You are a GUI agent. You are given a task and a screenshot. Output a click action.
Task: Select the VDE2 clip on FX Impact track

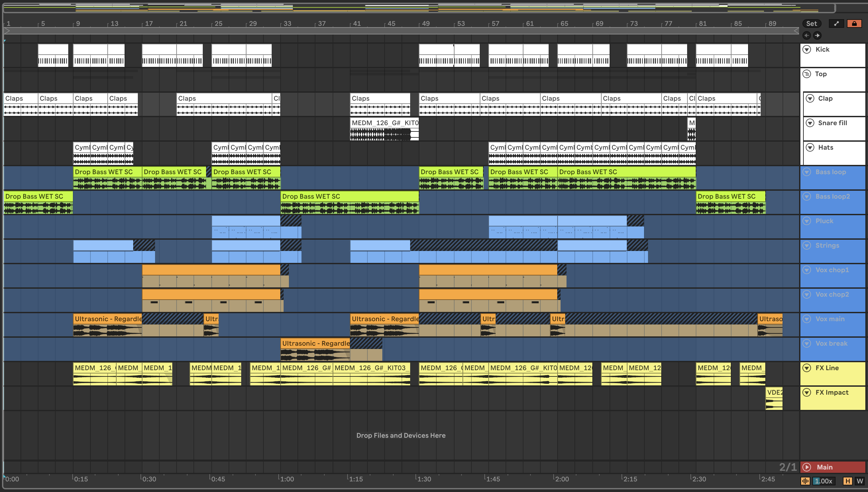774,398
